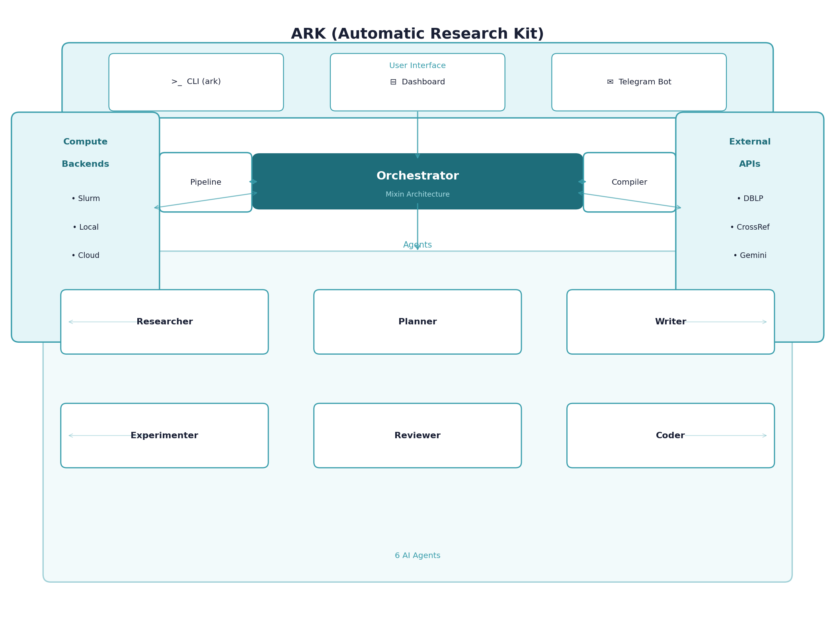Toggle the Slurm compute backend
The height and width of the screenshot is (644, 835).
point(88,198)
